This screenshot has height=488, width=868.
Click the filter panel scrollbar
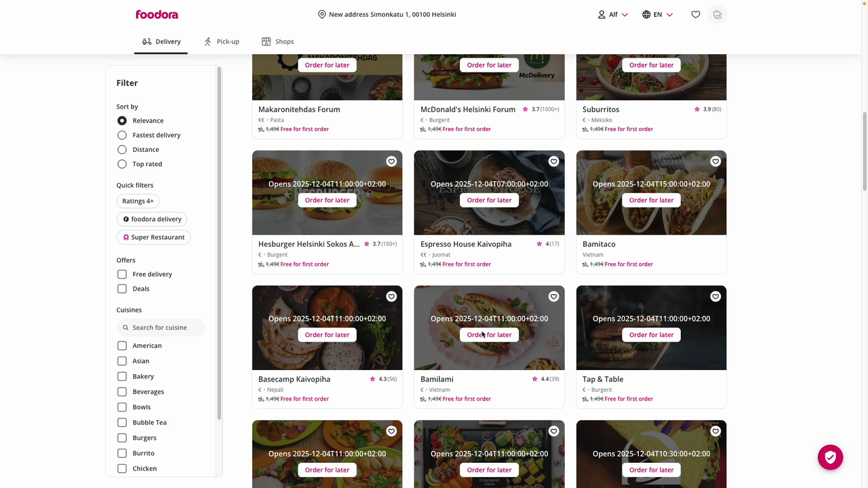click(x=219, y=243)
